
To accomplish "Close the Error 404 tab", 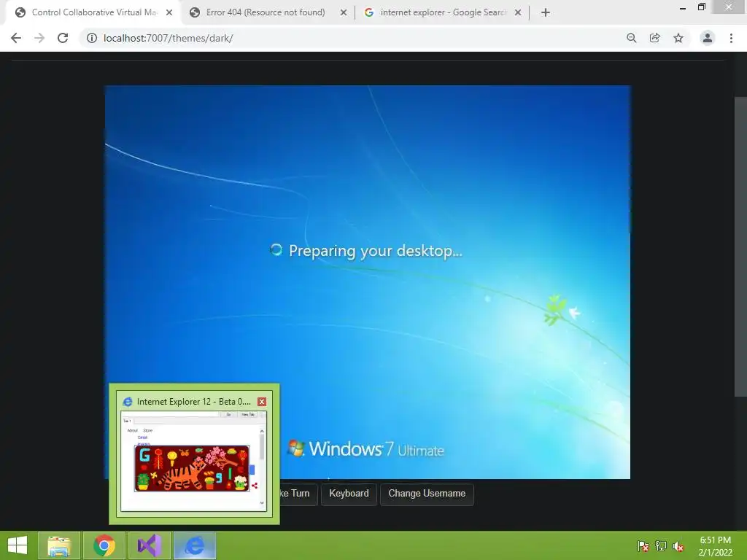I will [343, 13].
